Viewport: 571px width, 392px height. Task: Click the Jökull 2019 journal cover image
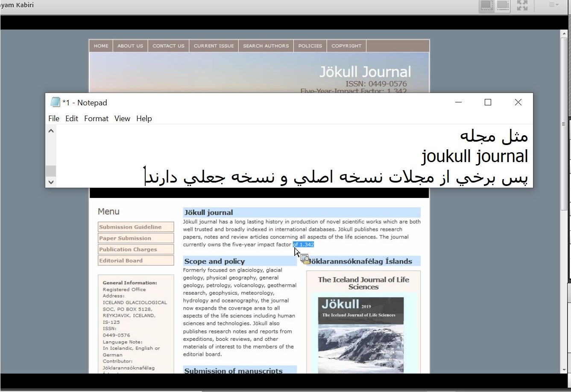coord(360,335)
